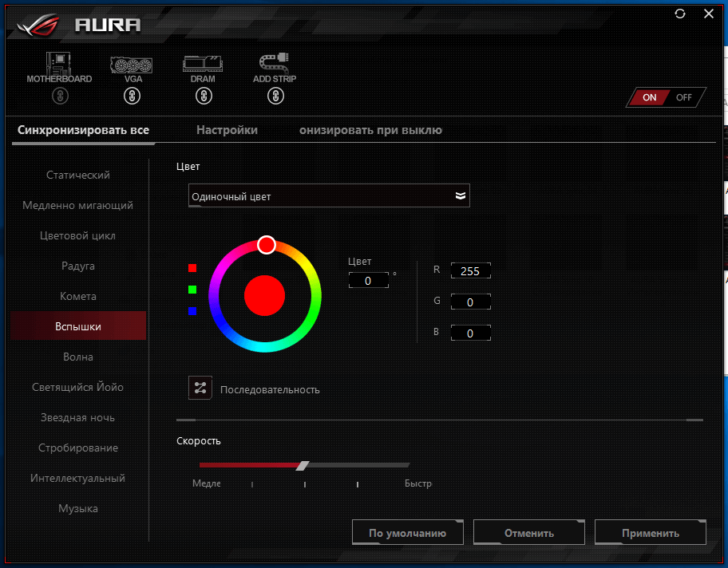Click the Последовательность sequence icon
Screen dimensions: 728x568
[x=200, y=388]
